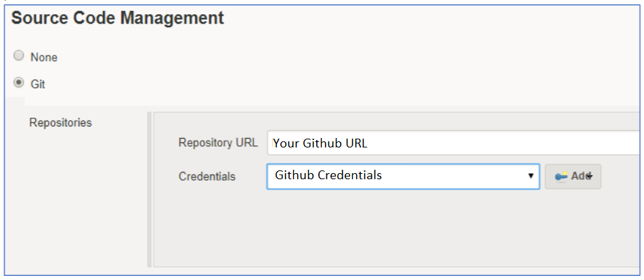Focus the Repository URL input field

pyautogui.click(x=454, y=143)
